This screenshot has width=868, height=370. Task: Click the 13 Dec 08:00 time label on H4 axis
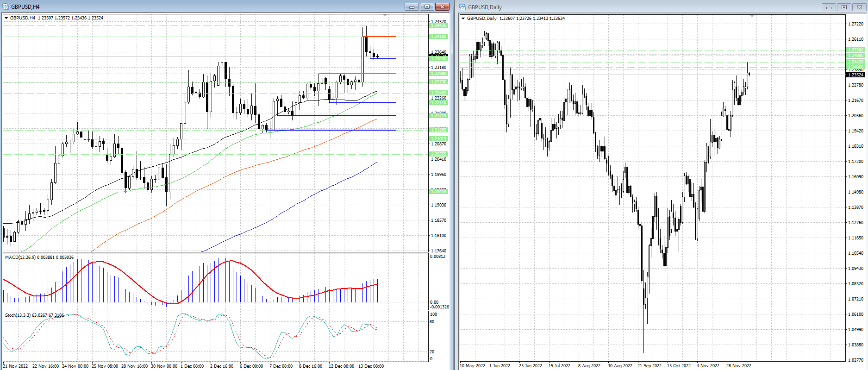[371, 366]
